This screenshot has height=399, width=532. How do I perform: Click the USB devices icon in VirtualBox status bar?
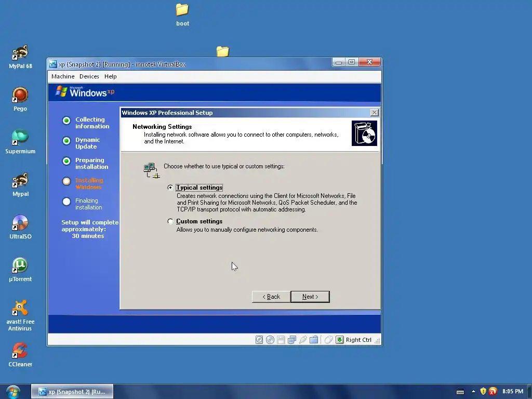coord(303,340)
